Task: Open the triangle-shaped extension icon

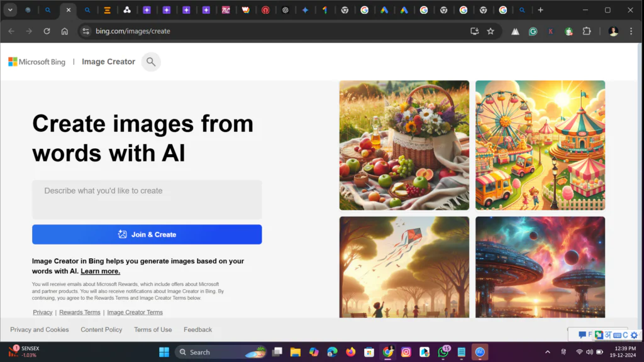Action: click(x=515, y=31)
